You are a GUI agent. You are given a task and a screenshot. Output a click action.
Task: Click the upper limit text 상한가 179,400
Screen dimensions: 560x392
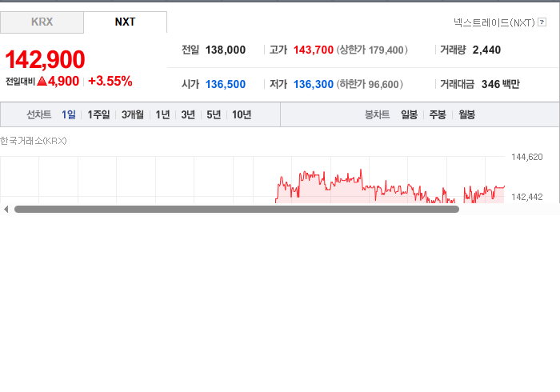pyautogui.click(x=372, y=50)
